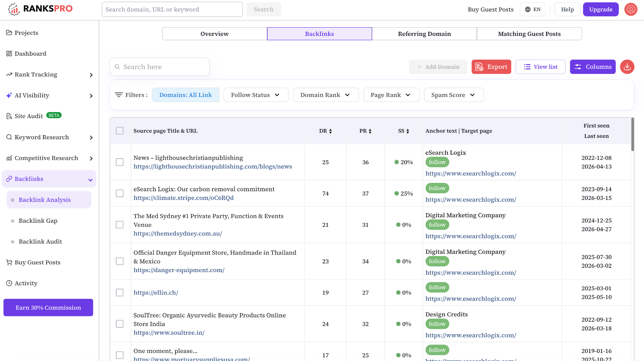Image resolution: width=644 pixels, height=361 pixels.
Task: Sort table by SS column arrows
Action: [408, 131]
